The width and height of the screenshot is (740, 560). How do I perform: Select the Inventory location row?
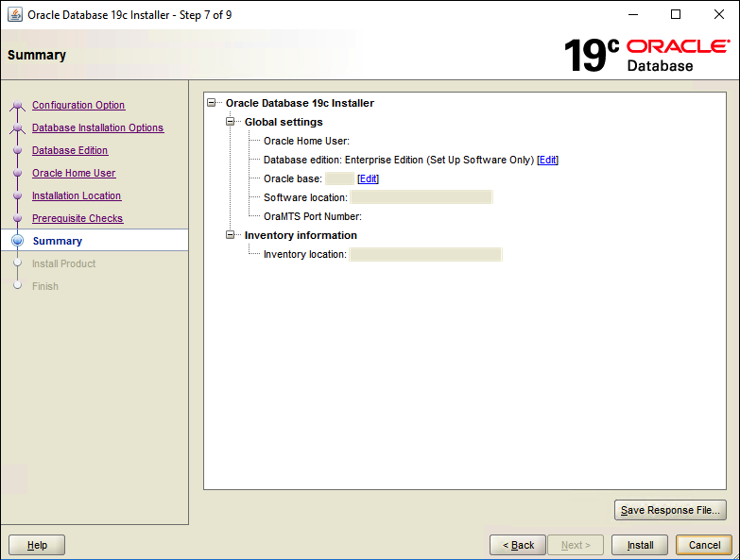click(x=382, y=254)
